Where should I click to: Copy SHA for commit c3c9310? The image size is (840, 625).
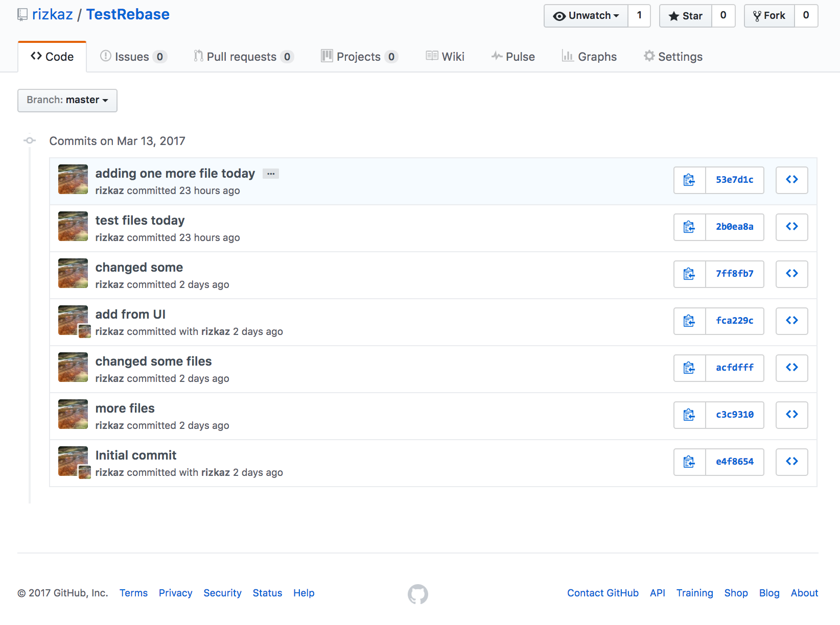(689, 415)
